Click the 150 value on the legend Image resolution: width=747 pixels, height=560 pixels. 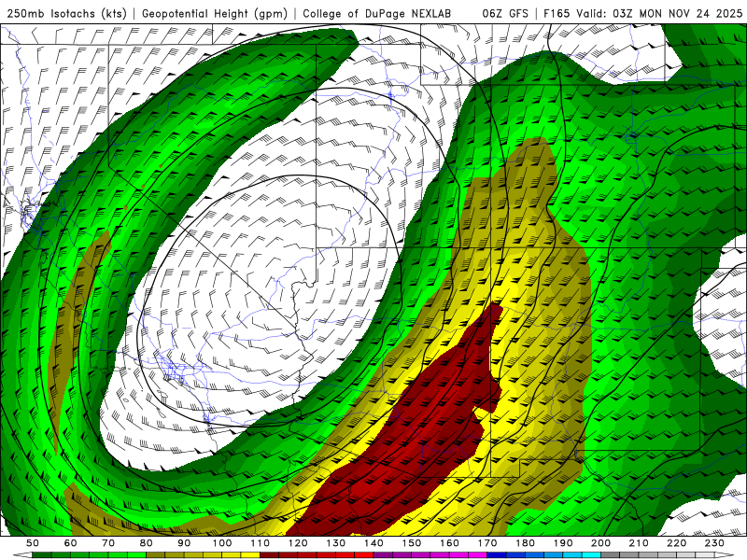[412, 543]
